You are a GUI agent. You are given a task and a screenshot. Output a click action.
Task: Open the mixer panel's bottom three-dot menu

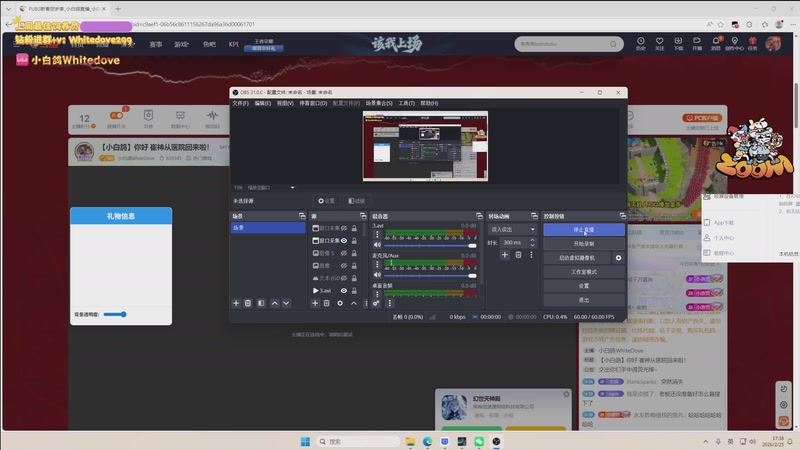(x=390, y=303)
